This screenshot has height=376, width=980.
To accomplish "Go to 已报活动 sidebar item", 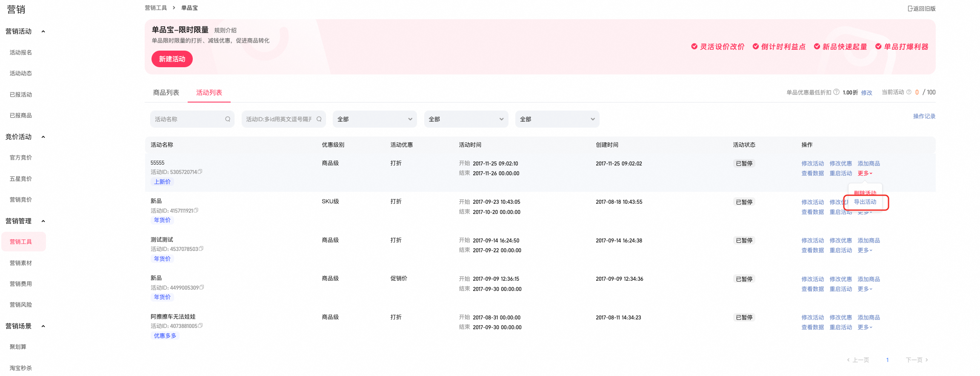I will [x=21, y=94].
